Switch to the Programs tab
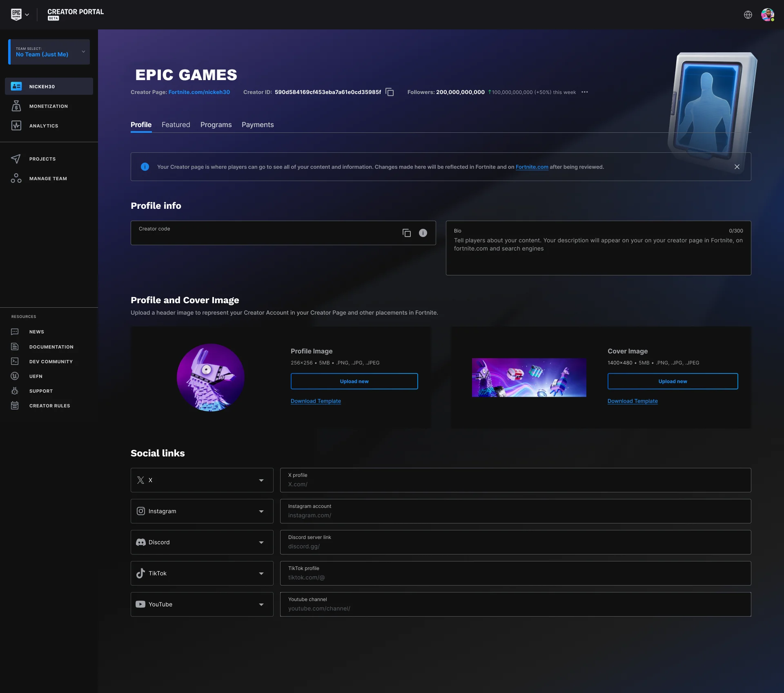 tap(216, 125)
